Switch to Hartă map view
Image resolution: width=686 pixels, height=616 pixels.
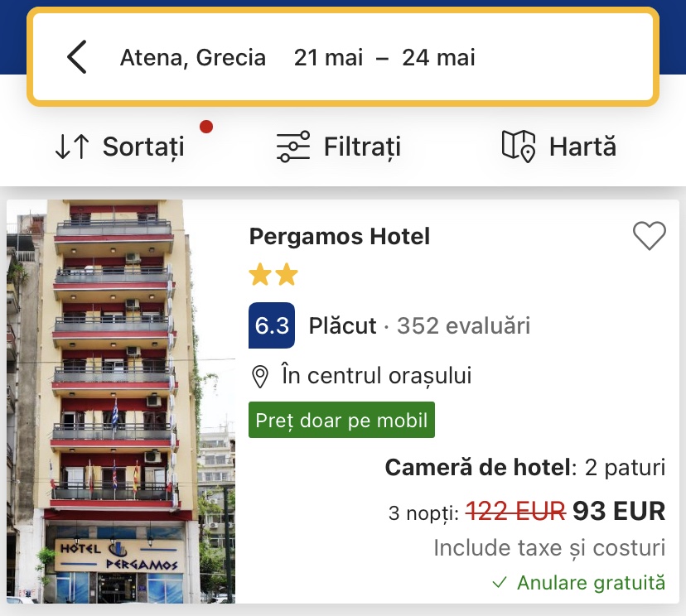[x=582, y=147]
